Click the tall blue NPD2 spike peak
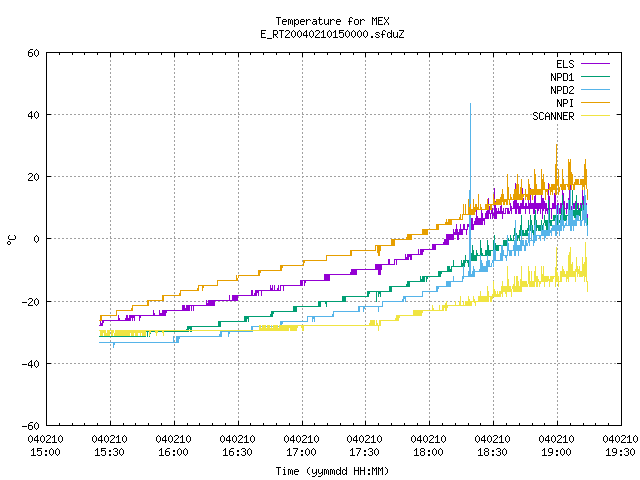Screen dimensions: 640x480 point(470,105)
